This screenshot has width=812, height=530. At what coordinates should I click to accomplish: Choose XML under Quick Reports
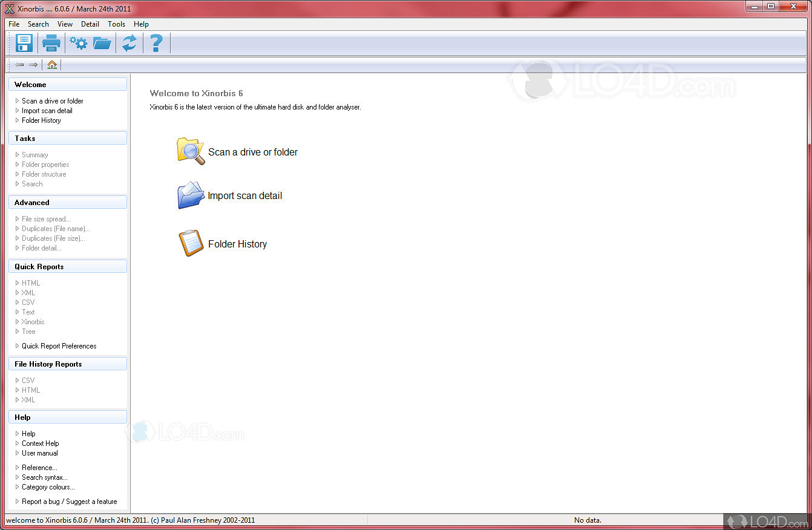click(28, 293)
